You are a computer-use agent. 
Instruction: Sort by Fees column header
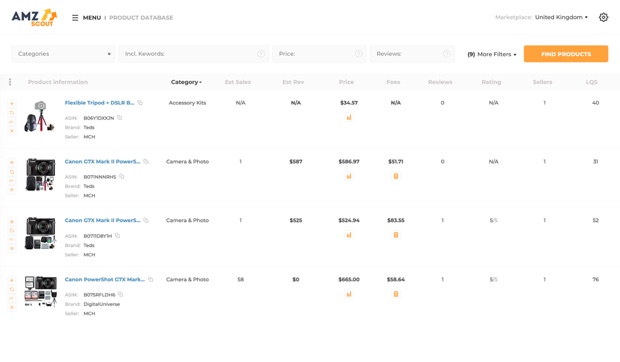[x=393, y=82]
